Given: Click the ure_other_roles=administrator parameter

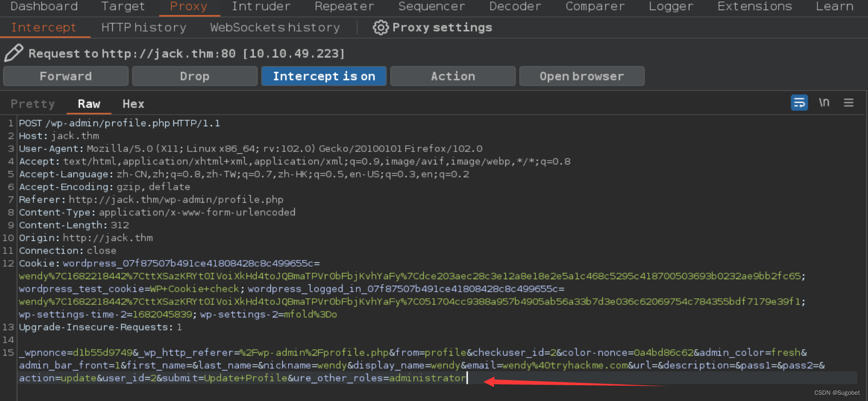Looking at the screenshot, I should pos(380,378).
